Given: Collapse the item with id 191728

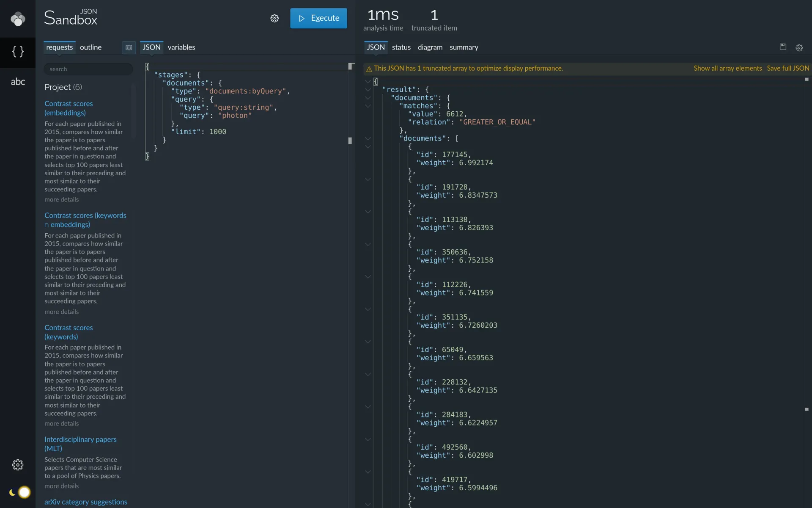Looking at the screenshot, I should 368,179.
